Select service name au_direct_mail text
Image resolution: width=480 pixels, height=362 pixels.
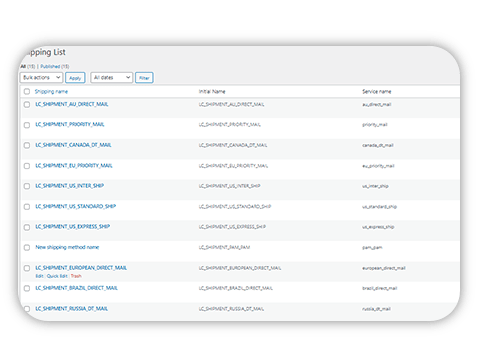point(377,105)
